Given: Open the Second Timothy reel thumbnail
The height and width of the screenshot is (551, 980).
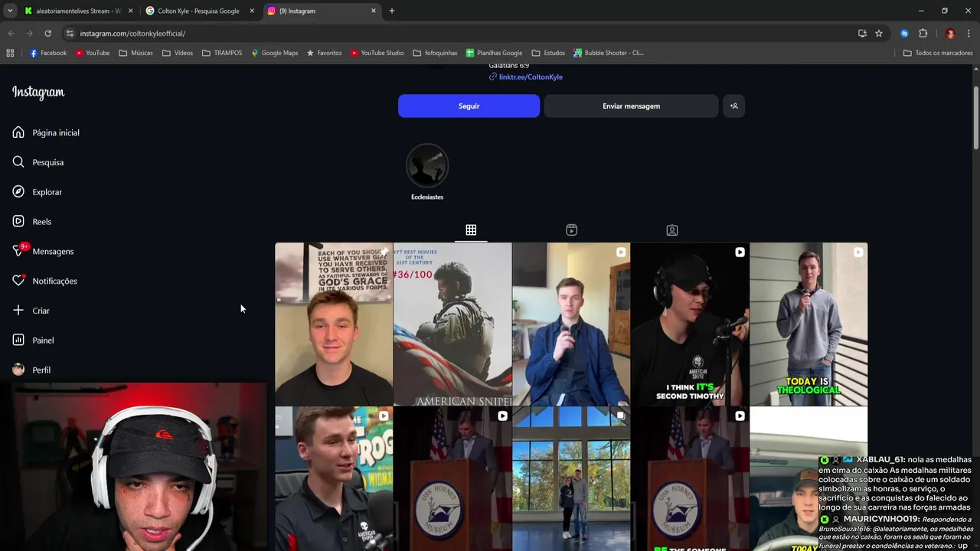Looking at the screenshot, I should tap(690, 324).
